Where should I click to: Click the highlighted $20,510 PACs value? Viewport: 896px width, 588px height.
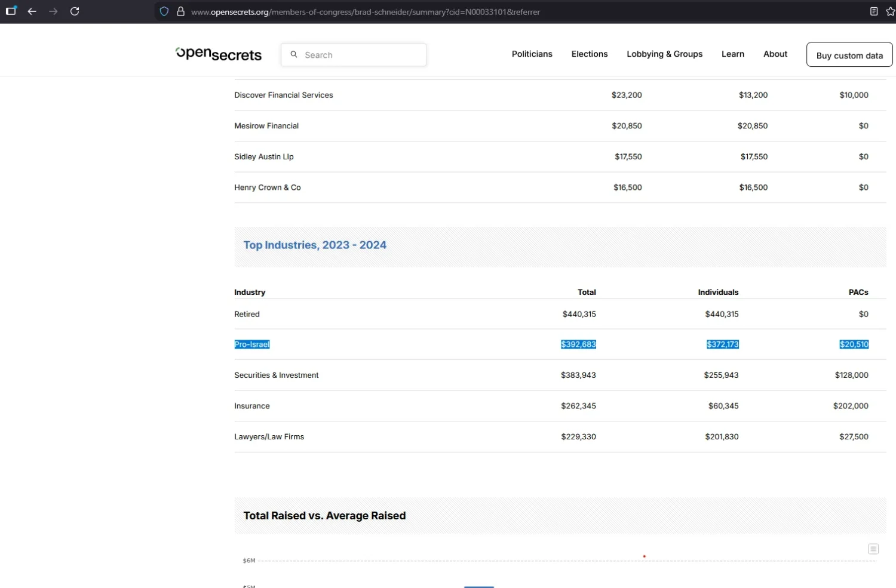[x=854, y=344]
